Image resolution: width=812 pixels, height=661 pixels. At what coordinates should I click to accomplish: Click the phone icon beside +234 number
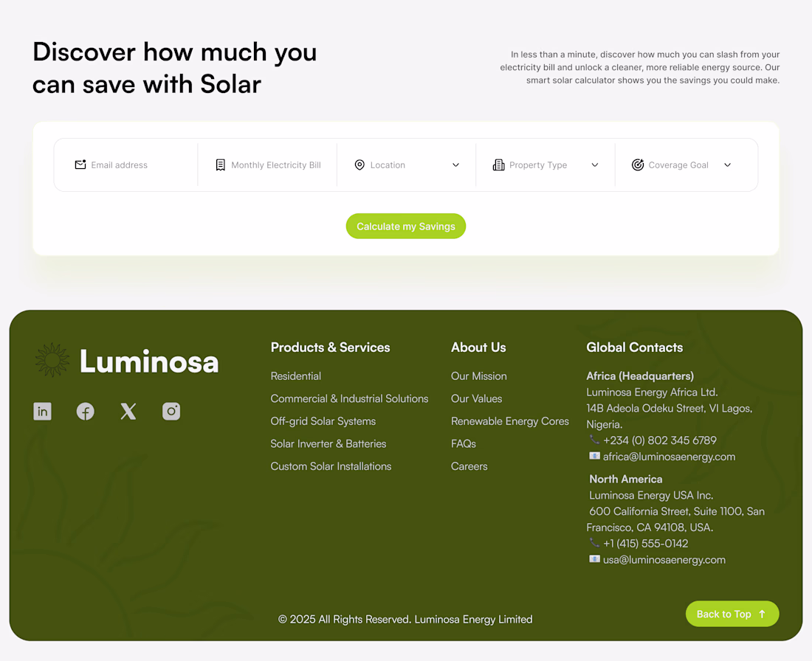coord(594,440)
